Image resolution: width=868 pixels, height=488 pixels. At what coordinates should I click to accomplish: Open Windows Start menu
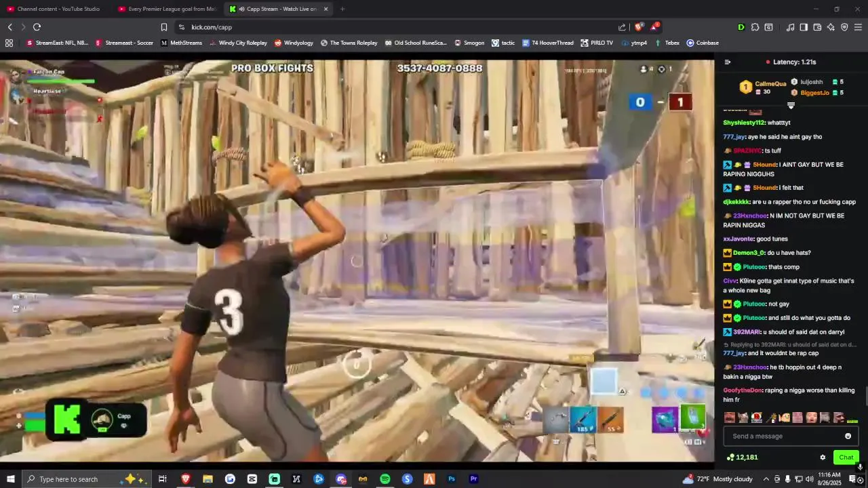tap(10, 479)
